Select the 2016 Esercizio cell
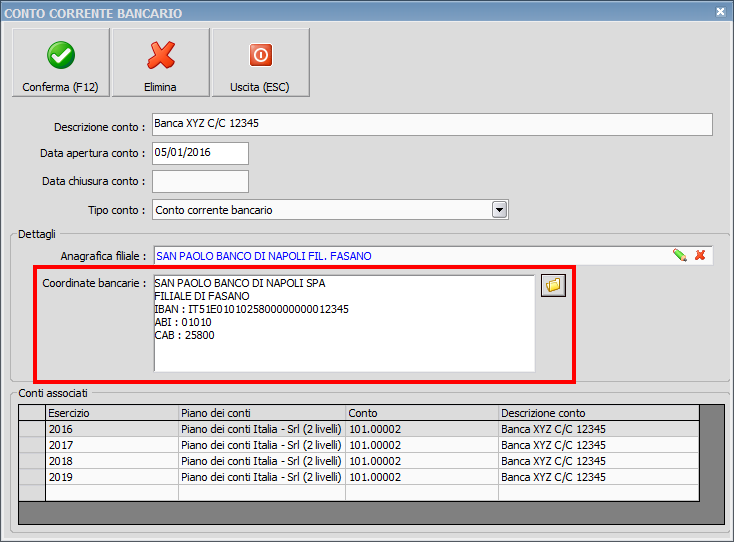The image size is (734, 542). tap(112, 429)
